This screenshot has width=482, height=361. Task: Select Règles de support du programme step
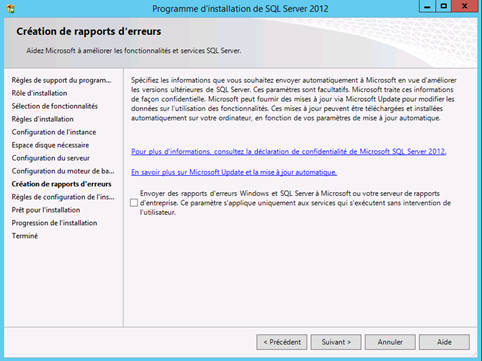point(62,80)
